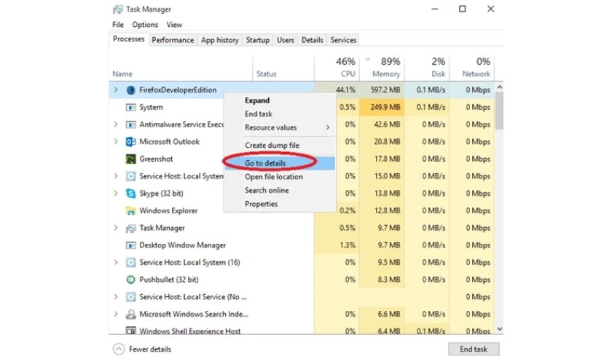Choose Expand in the context menu
612x364 pixels.
[280, 100]
